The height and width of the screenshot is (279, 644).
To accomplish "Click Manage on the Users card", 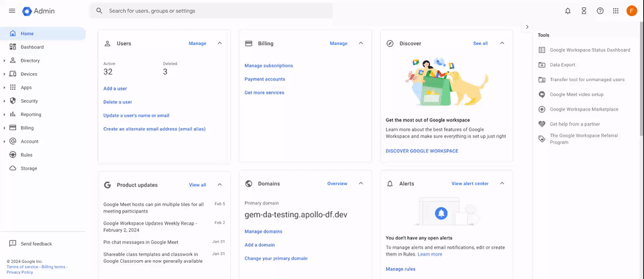I will click(x=197, y=43).
